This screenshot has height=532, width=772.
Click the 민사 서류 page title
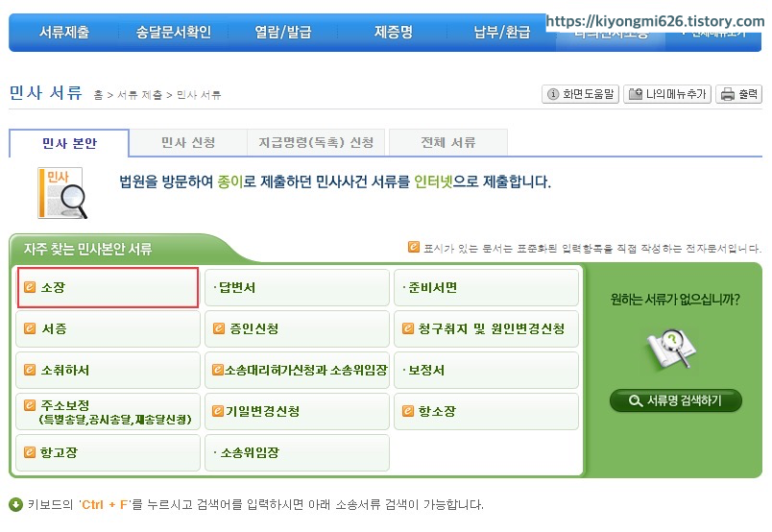click(x=46, y=92)
